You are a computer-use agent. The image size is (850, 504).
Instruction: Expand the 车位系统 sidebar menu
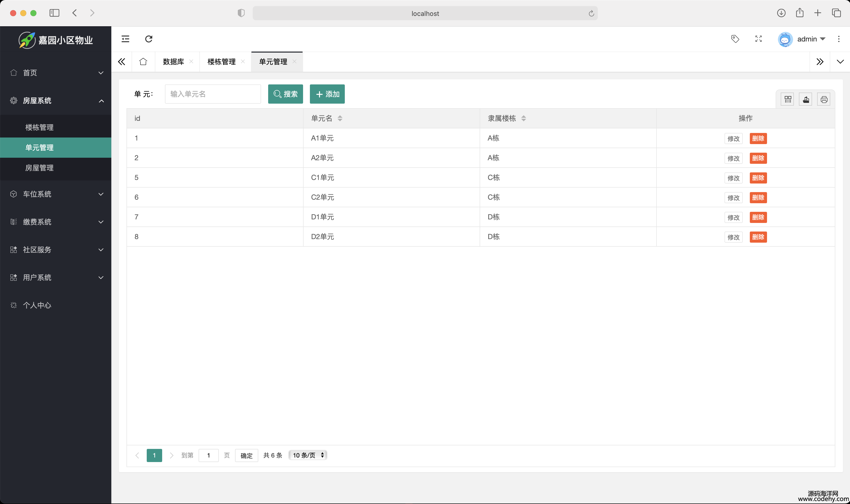pos(56,194)
